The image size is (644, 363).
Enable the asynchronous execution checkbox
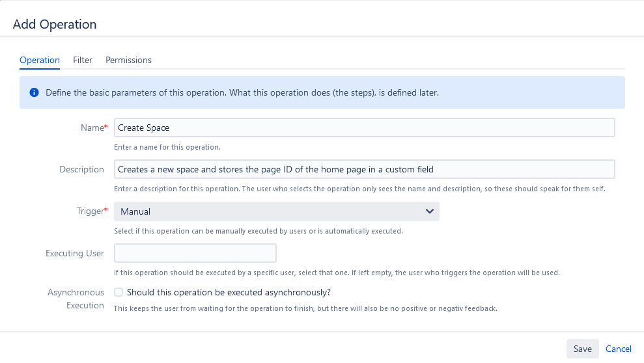119,293
